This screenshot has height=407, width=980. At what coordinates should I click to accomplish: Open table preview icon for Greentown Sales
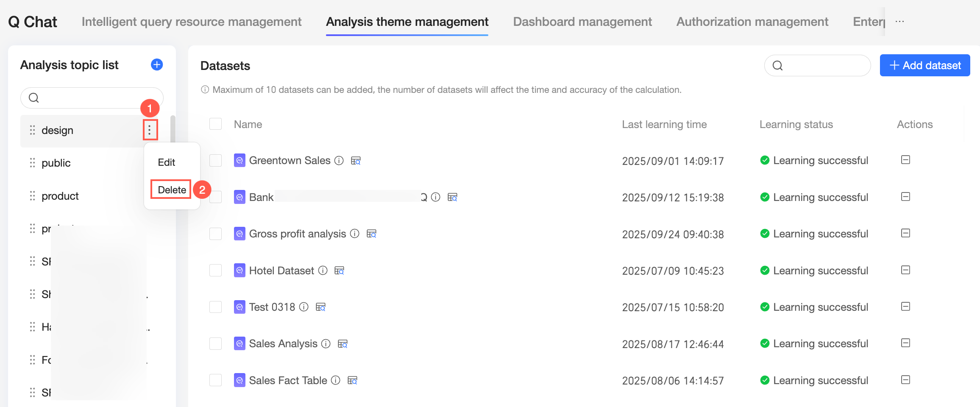pyautogui.click(x=356, y=161)
